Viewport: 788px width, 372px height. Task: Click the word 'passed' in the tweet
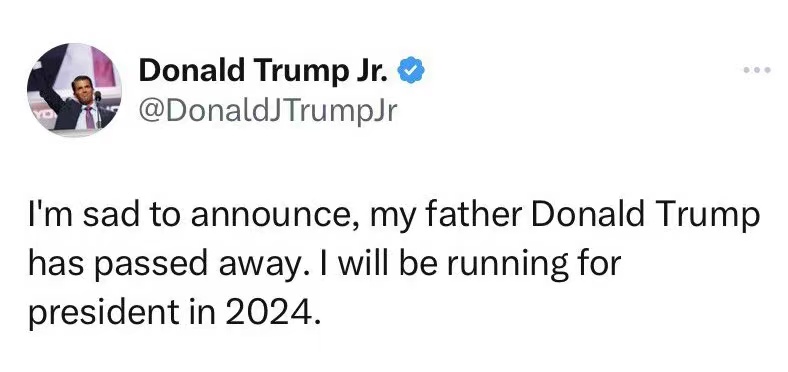click(x=154, y=265)
